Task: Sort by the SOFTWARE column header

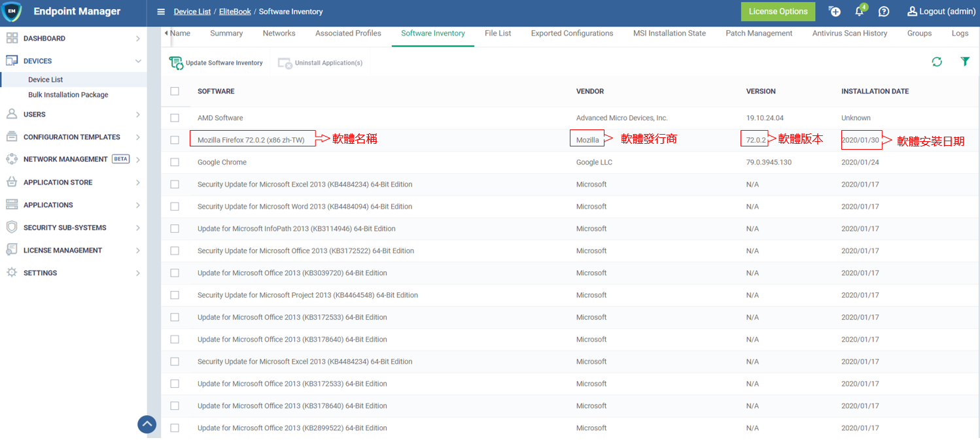Action: click(x=216, y=92)
